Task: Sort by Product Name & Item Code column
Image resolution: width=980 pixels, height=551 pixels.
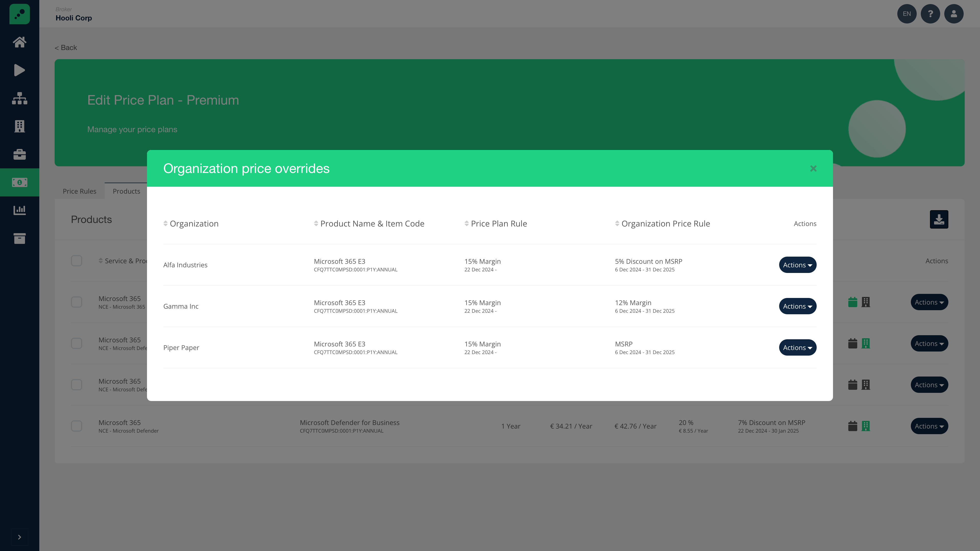Action: click(369, 224)
